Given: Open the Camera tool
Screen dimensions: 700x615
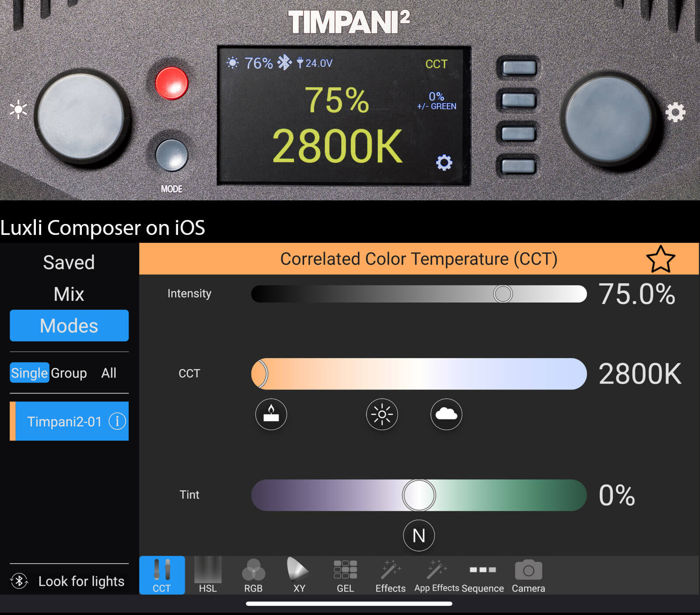Looking at the screenshot, I should coord(528,576).
